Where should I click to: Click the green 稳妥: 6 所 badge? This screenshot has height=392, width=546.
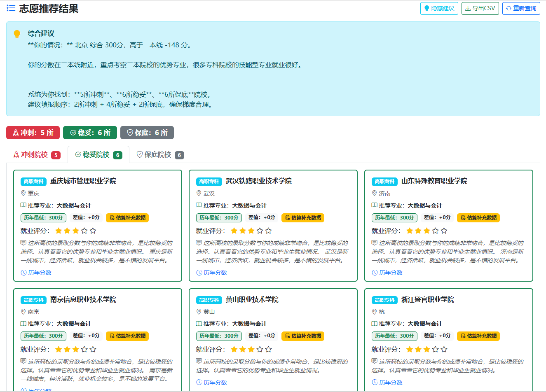coord(90,133)
